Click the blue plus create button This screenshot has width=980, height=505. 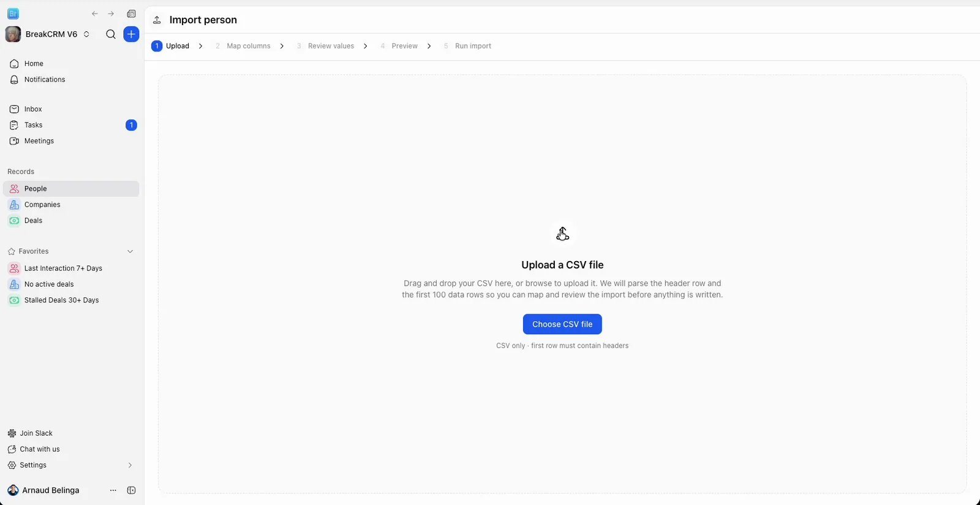point(131,34)
